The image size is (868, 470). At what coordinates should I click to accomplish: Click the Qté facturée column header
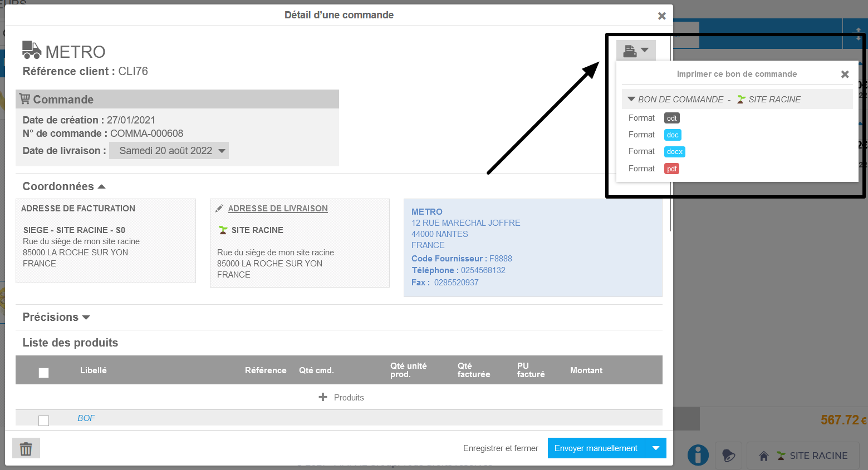click(474, 370)
